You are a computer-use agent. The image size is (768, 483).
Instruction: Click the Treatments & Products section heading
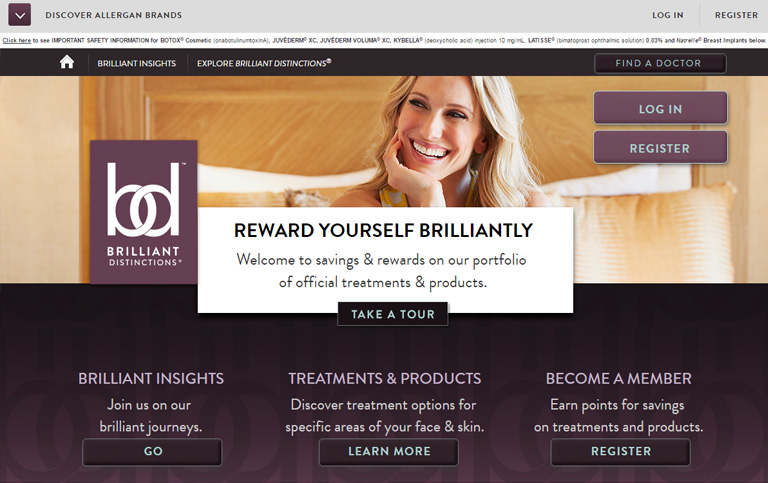384,379
